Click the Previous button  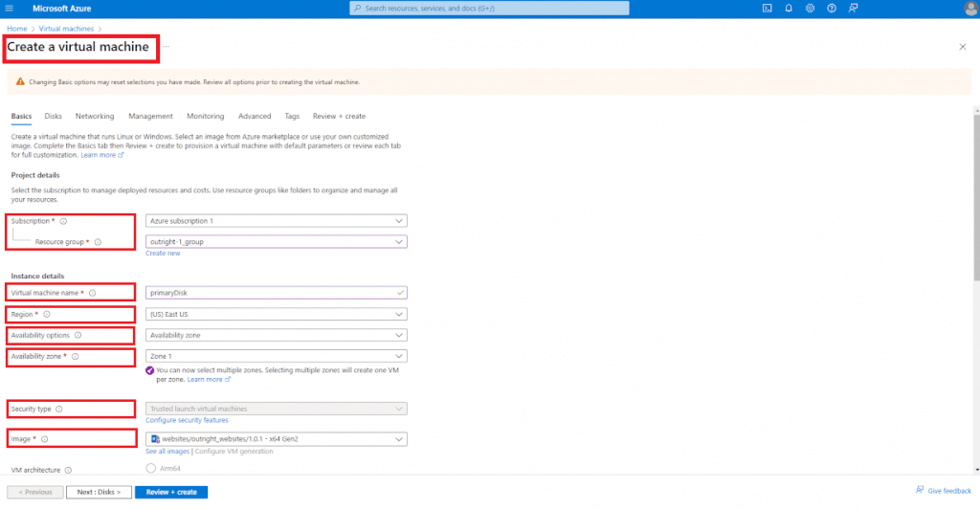[x=35, y=493]
